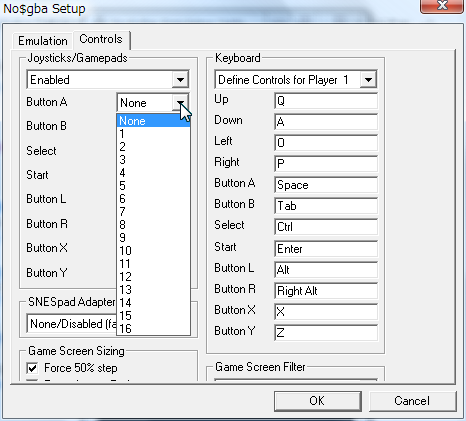Viewport: 466px width, 421px height.
Task: Select 4 from the button list
Action: [x=153, y=173]
